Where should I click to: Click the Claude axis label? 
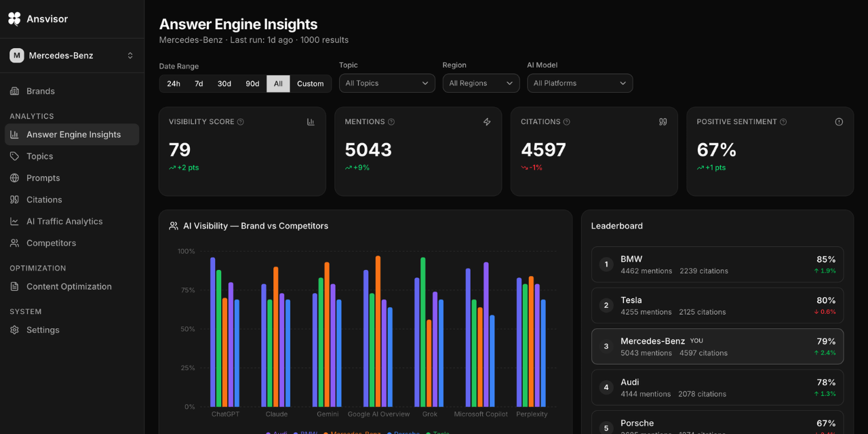[277, 414]
